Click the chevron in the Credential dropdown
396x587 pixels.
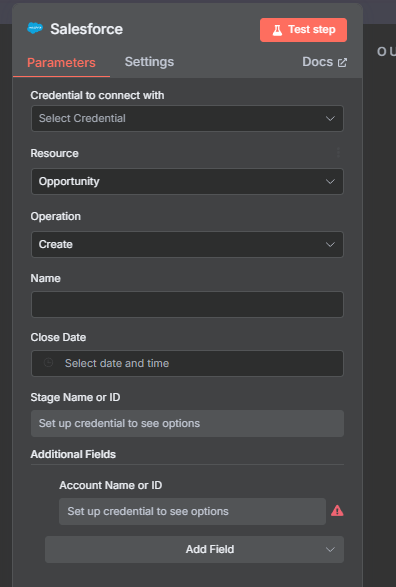pyautogui.click(x=330, y=119)
